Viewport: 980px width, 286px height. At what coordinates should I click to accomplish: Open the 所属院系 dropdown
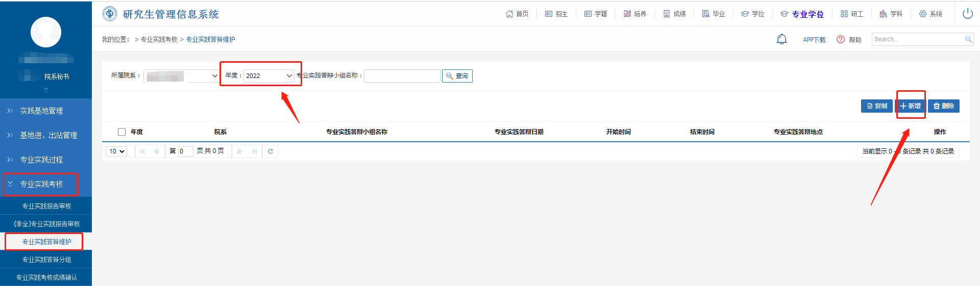[x=181, y=76]
